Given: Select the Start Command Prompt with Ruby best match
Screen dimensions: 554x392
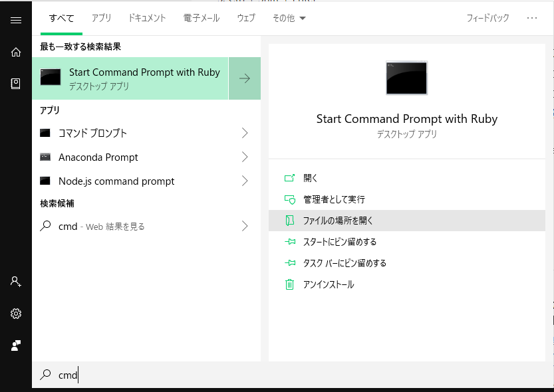Looking at the screenshot, I should pos(130,78).
